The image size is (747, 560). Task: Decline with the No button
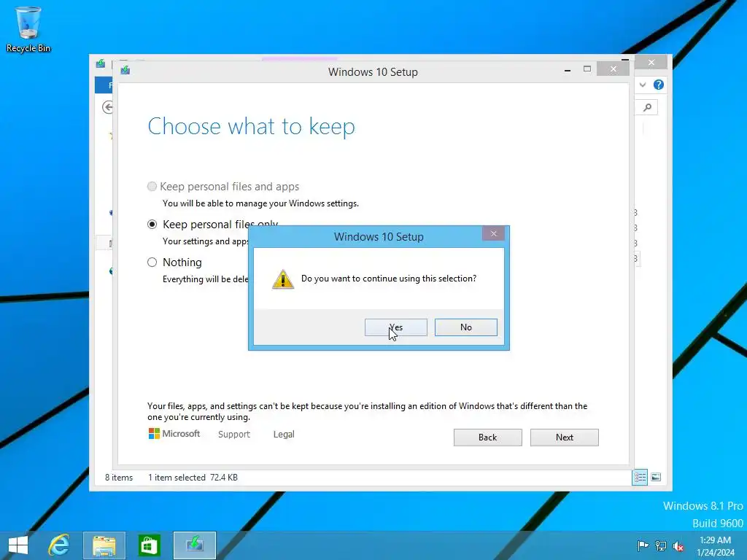[465, 327]
